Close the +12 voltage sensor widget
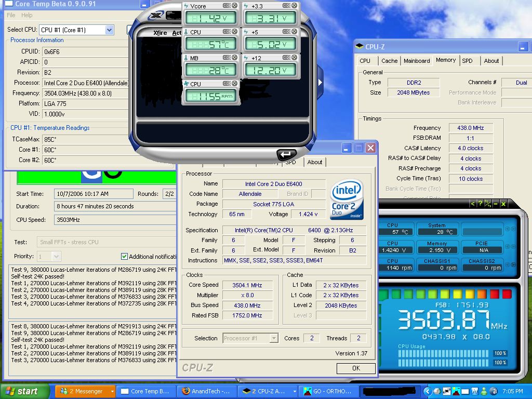 point(294,58)
